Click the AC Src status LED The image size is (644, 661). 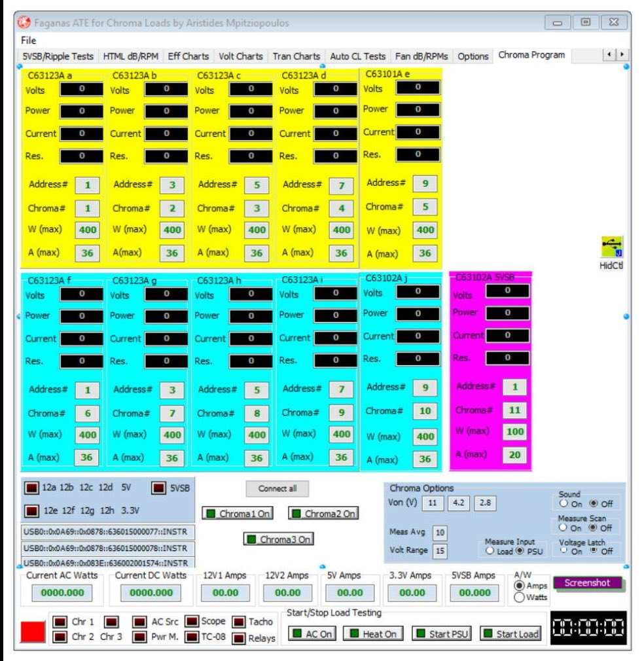point(139,622)
